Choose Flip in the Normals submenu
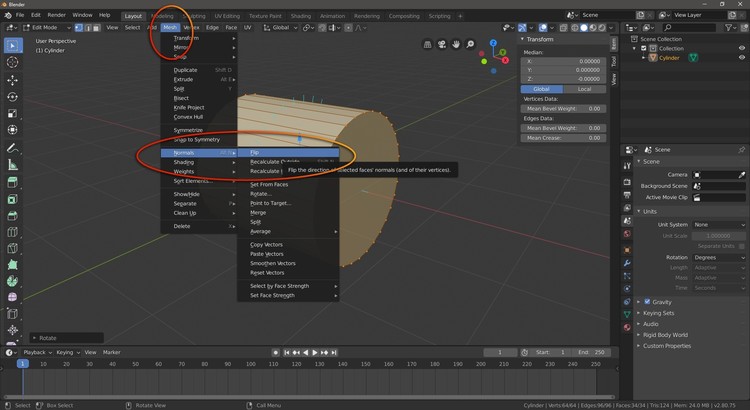Screen dimensions: 750x410 [x=288, y=153]
